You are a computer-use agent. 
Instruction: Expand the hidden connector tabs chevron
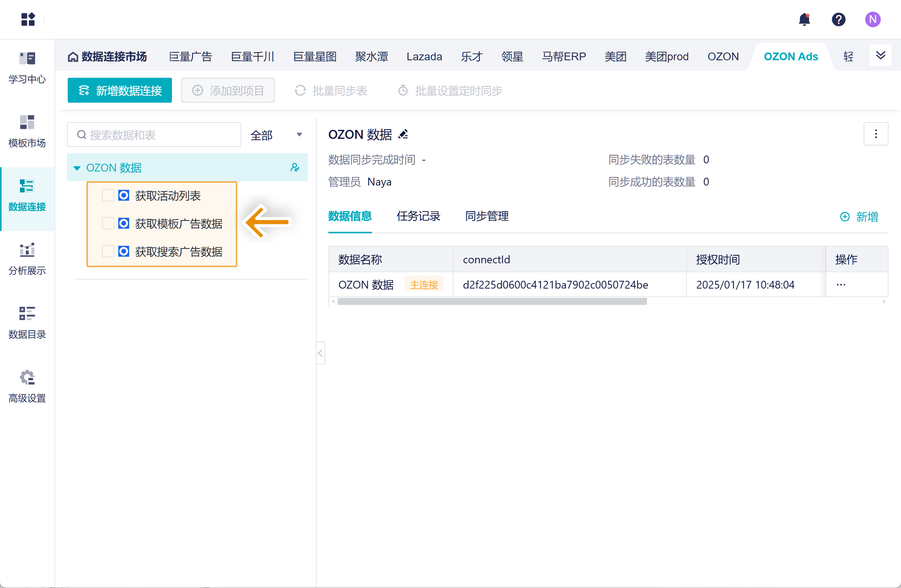[880, 56]
